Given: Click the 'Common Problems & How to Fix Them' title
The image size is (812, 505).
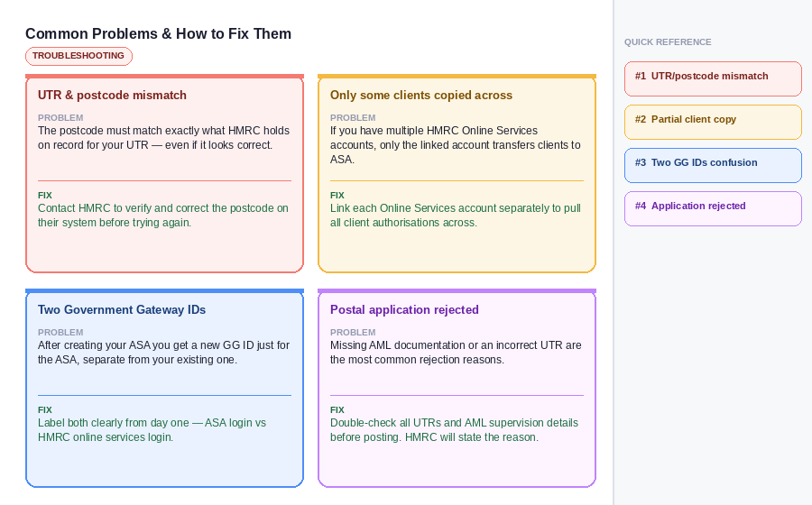Looking at the screenshot, I should [x=158, y=34].
